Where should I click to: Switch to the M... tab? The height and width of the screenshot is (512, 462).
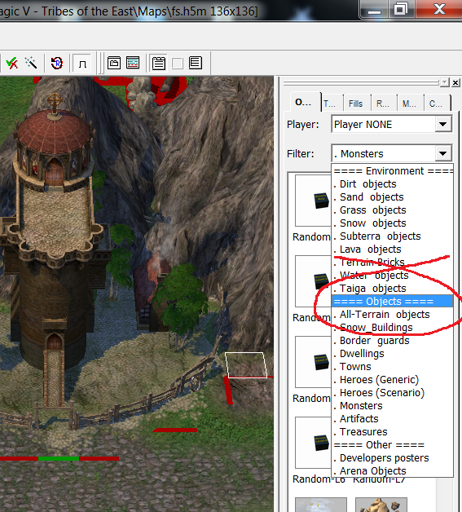click(409, 104)
